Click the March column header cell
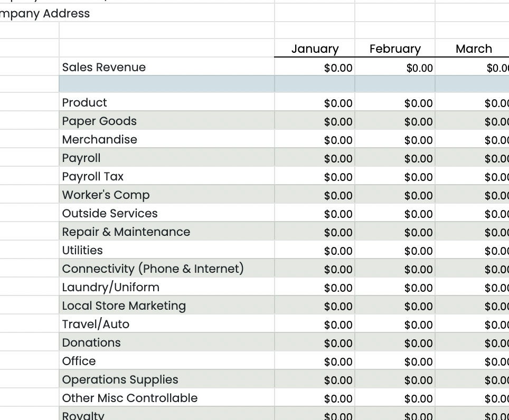The width and height of the screenshot is (509, 420). tap(473, 49)
